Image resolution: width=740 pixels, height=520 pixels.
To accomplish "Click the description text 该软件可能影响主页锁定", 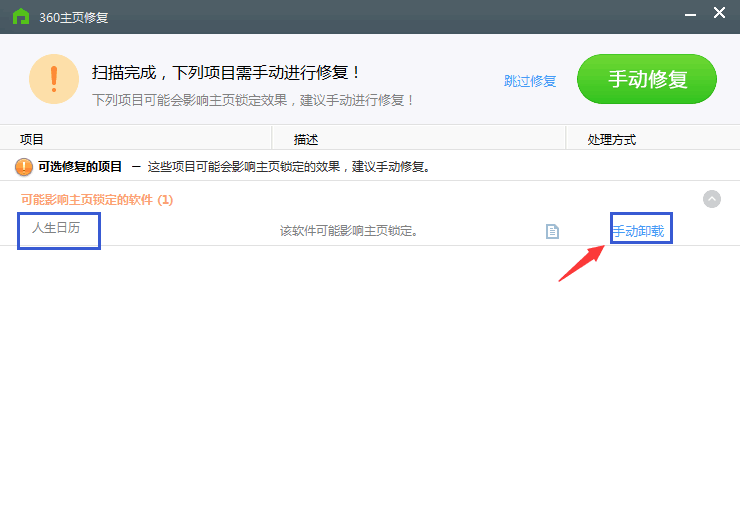I will tap(349, 231).
